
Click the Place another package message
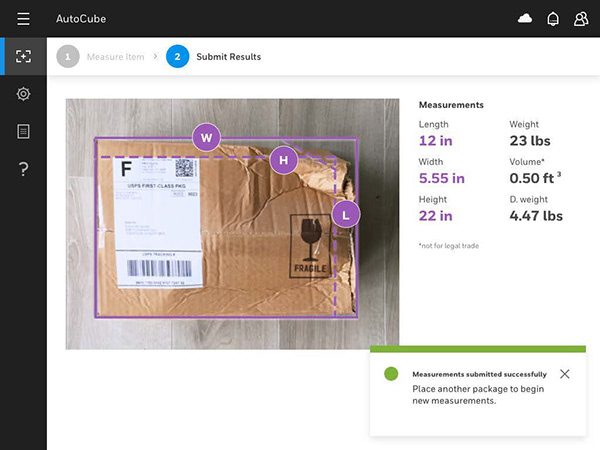pos(478,395)
